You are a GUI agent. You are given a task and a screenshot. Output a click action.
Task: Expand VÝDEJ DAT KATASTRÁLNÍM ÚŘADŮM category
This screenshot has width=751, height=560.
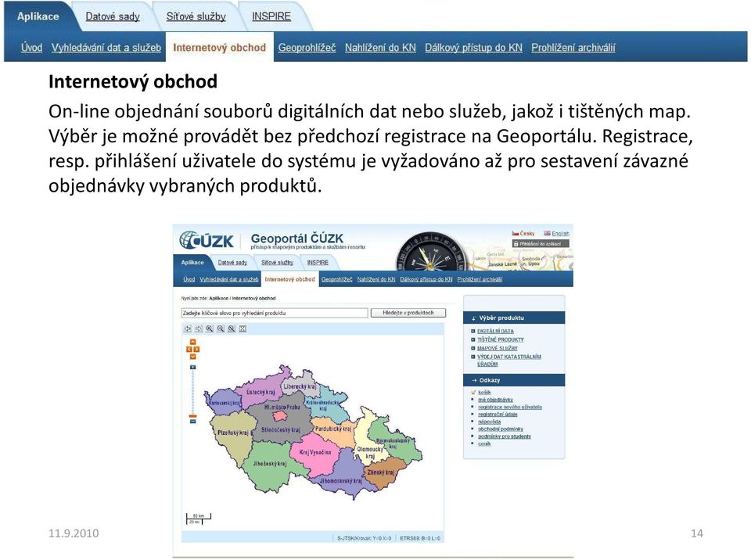(x=508, y=361)
